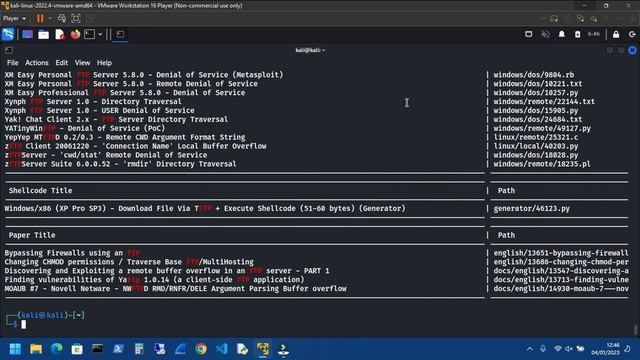The height and width of the screenshot is (360, 640).
Task: Send Ctrl+Alt+Del to the virtual machine
Action: [62, 18]
